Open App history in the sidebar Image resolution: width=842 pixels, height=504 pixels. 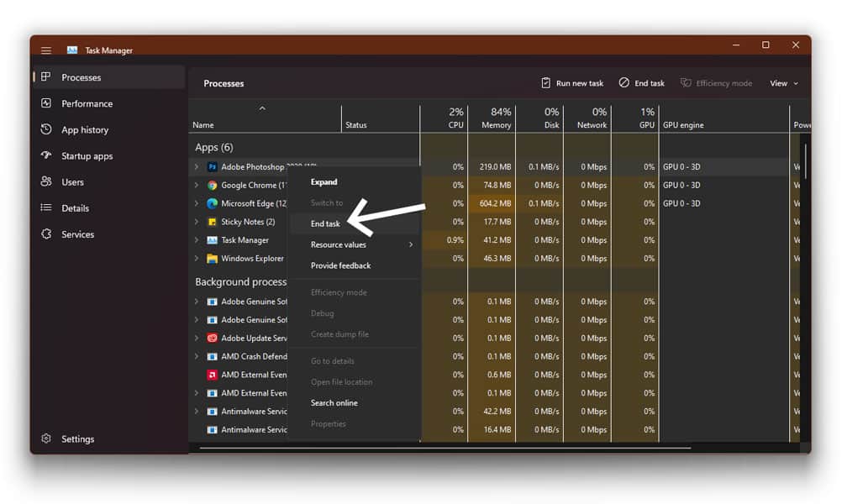tap(109, 130)
